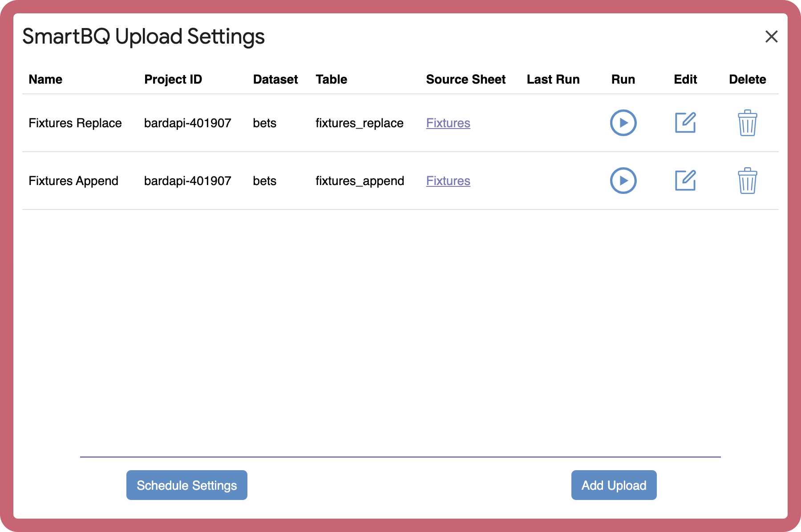Open Fixtures sheet link in Fixtures Append row
This screenshot has width=801, height=532.
(x=448, y=181)
